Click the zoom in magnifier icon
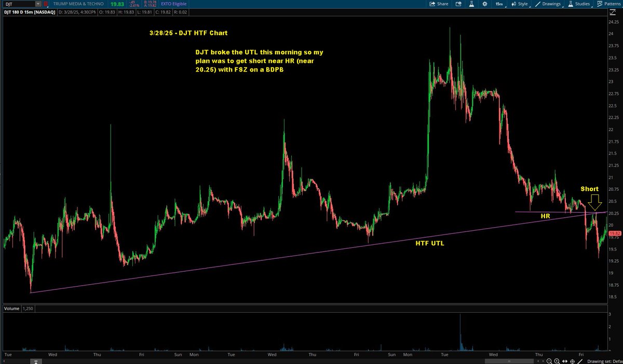The height and width of the screenshot is (364, 623). point(557,361)
